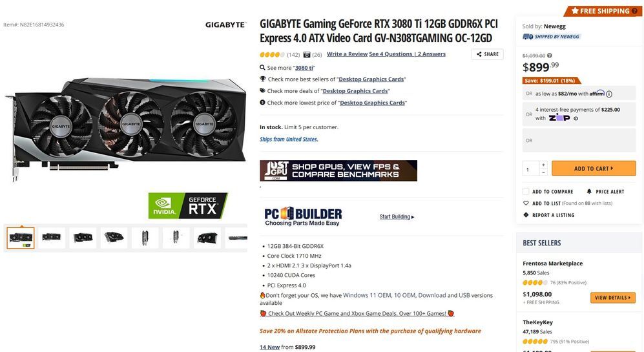The width and height of the screenshot is (644, 352).
Task: Click the star rating to view reviews
Action: (x=272, y=55)
